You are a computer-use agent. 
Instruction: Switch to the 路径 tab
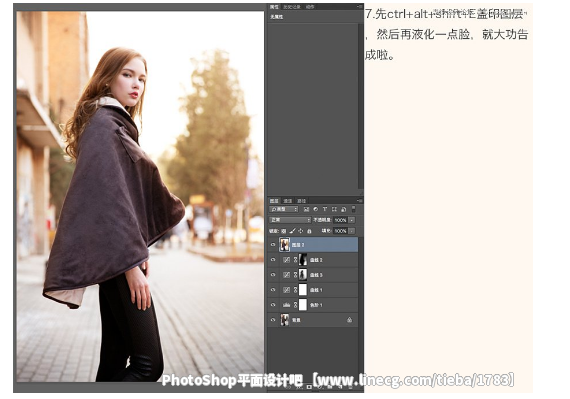[301, 201]
